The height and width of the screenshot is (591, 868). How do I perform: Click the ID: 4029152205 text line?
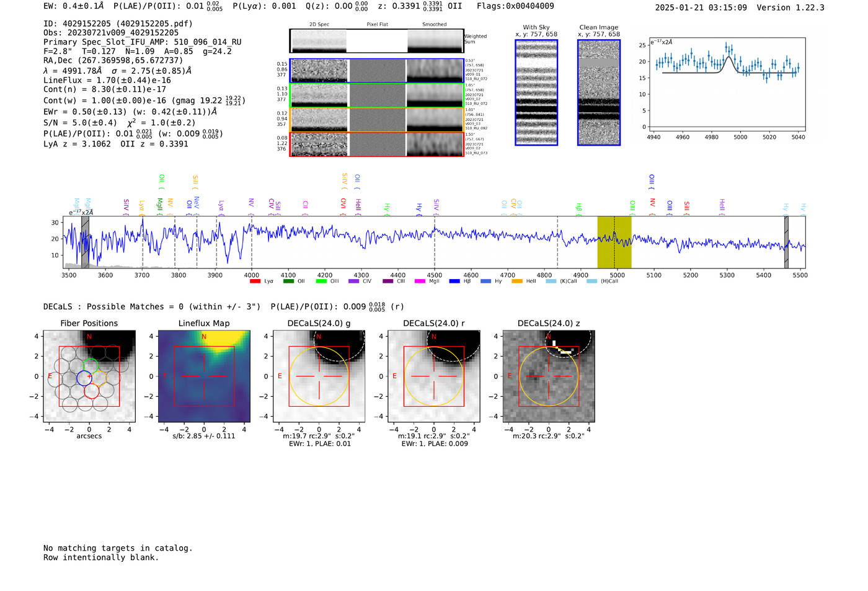coord(118,24)
